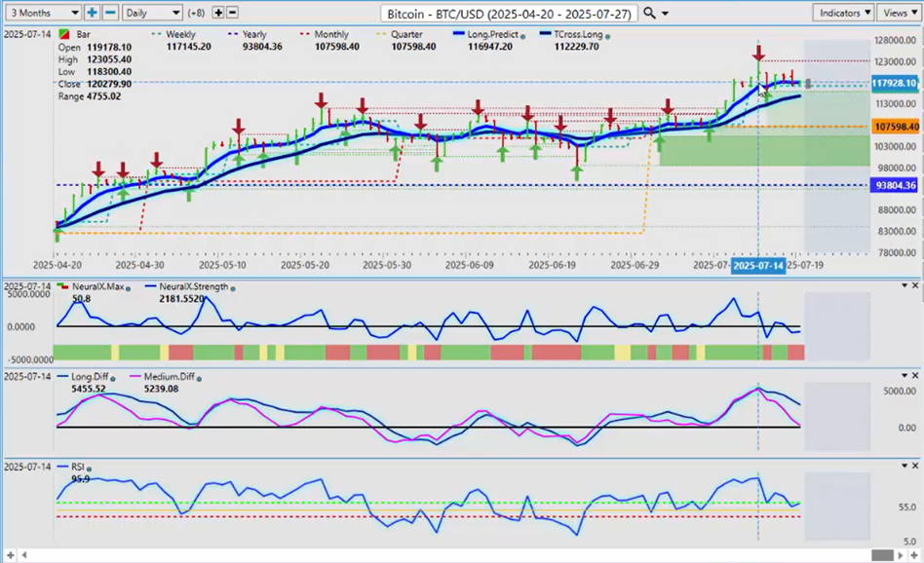Click the blue plus time range button

pos(92,13)
